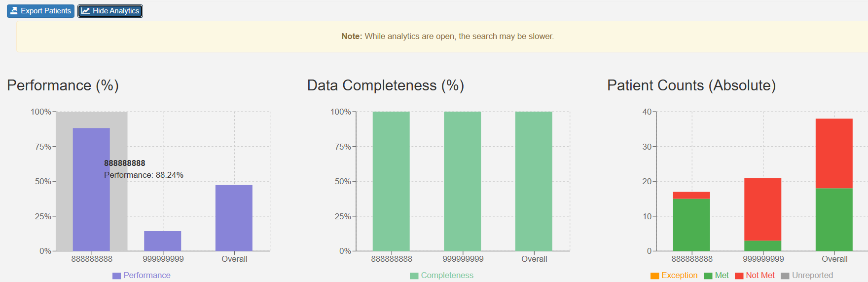Screen dimensions: 868x282
Task: Click the Export Patients button
Action: point(41,11)
